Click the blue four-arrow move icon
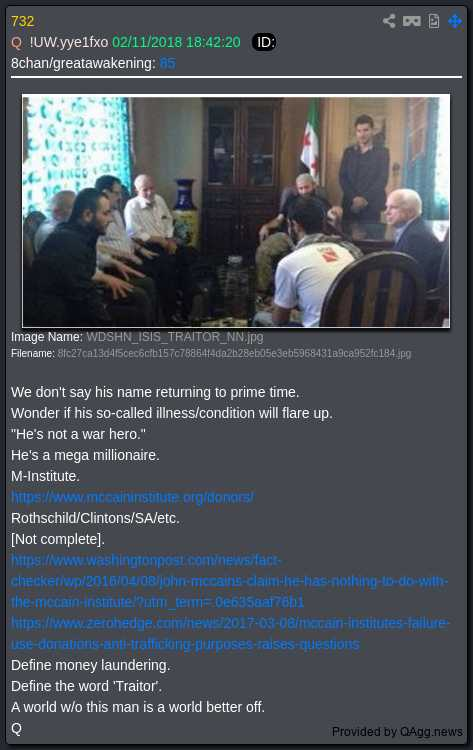Screen dimensions: 473x750 tap(455, 21)
